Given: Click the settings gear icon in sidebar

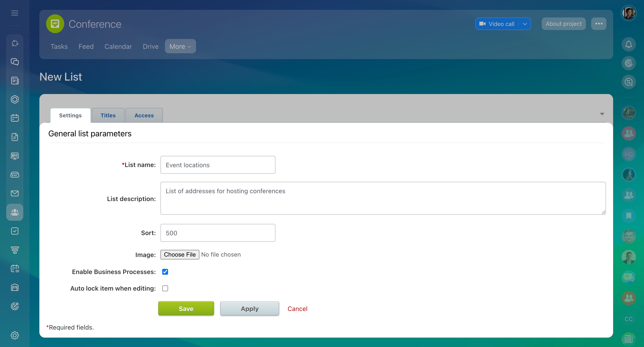Looking at the screenshot, I should 15,335.
